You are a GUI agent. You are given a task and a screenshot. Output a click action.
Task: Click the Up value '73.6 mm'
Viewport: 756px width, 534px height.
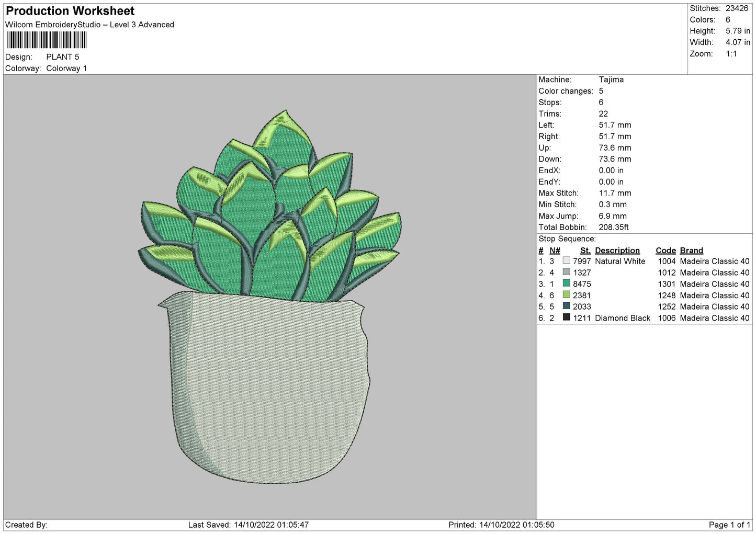615,148
